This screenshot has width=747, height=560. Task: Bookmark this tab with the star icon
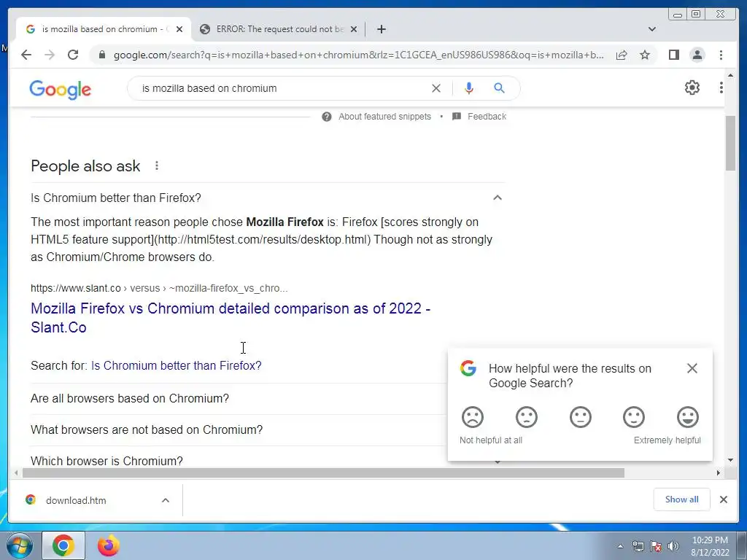point(645,55)
